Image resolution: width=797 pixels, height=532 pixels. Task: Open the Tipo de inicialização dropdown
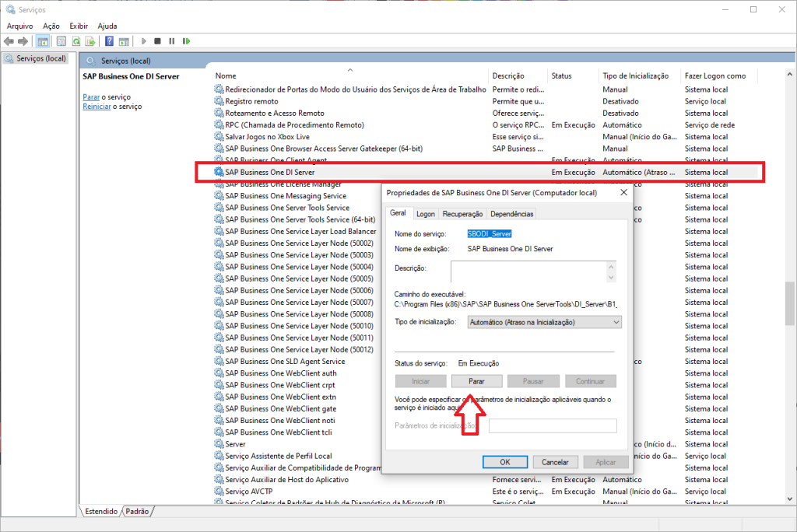544,322
